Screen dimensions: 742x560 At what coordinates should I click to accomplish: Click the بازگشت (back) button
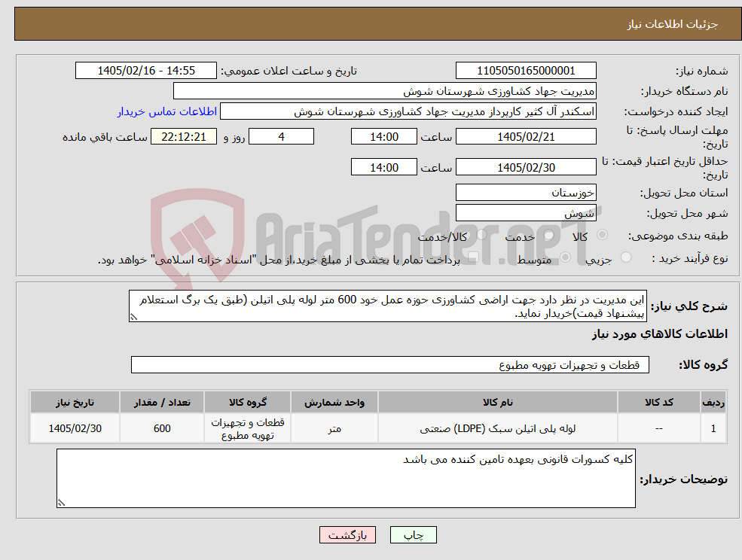[347, 535]
